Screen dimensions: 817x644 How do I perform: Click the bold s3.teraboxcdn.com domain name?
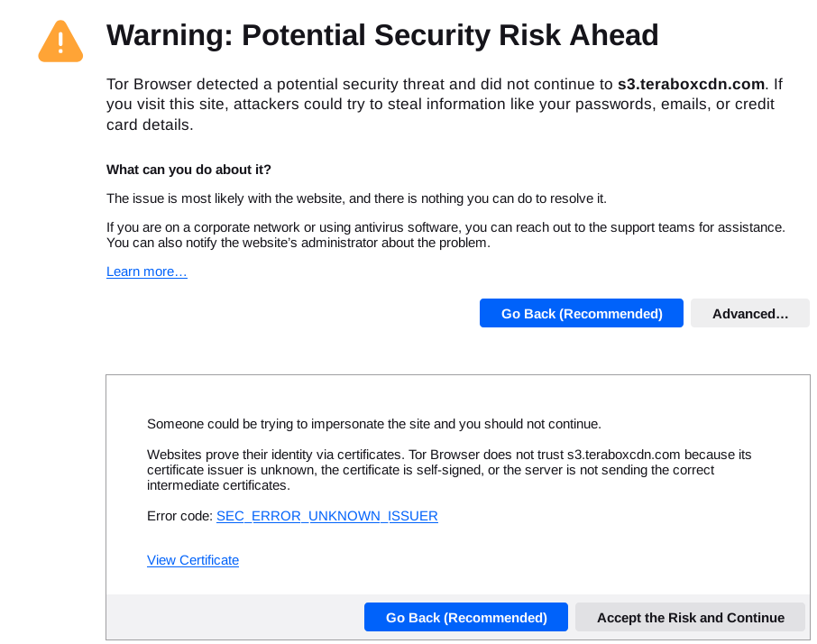(x=691, y=84)
